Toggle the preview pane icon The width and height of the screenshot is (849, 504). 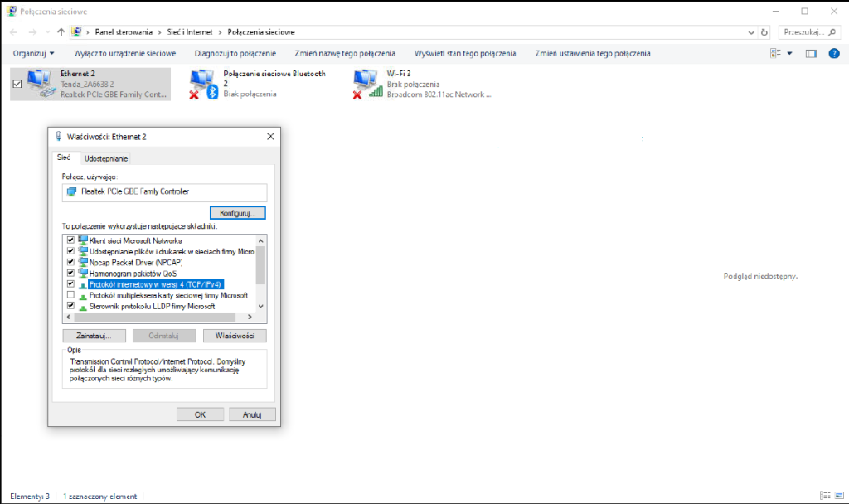click(810, 52)
